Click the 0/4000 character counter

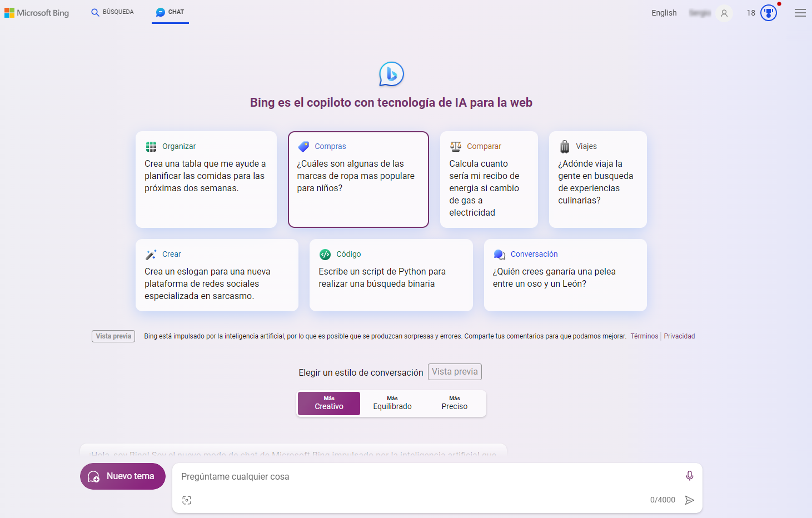pyautogui.click(x=662, y=500)
